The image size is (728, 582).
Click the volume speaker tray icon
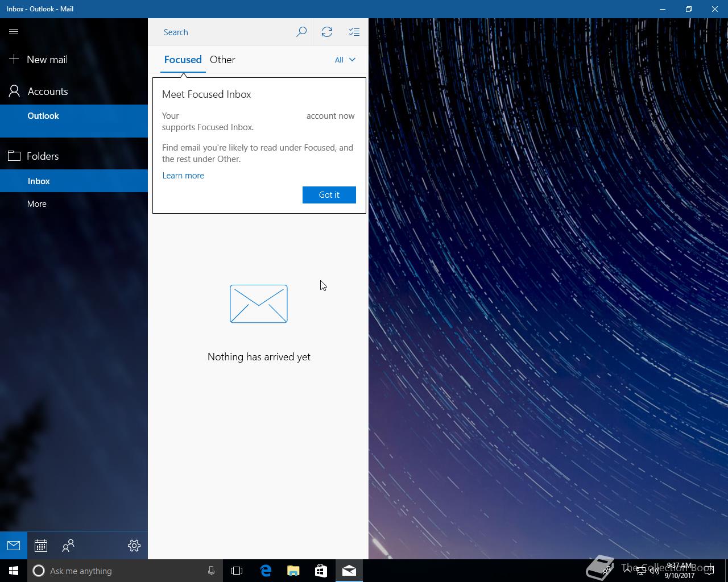[654, 571]
